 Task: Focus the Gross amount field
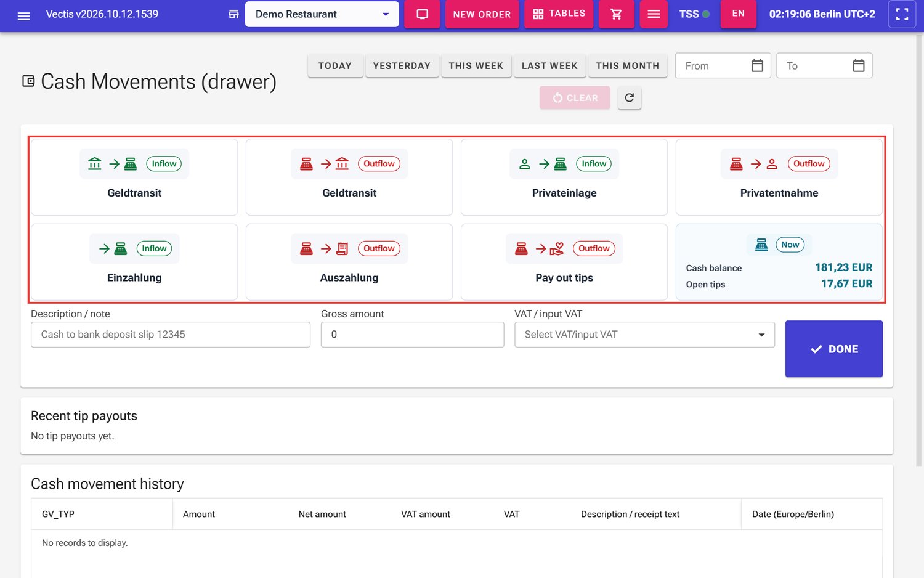[412, 335]
